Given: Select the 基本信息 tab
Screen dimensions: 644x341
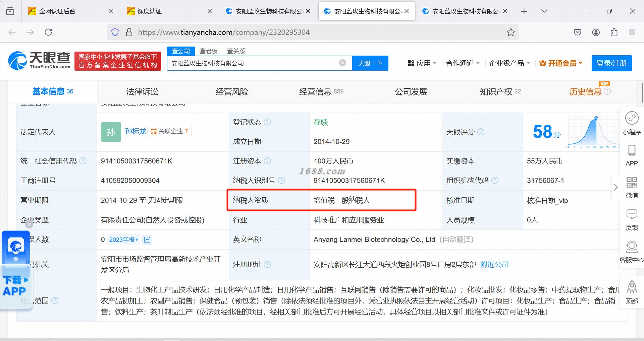Looking at the screenshot, I should (53, 91).
